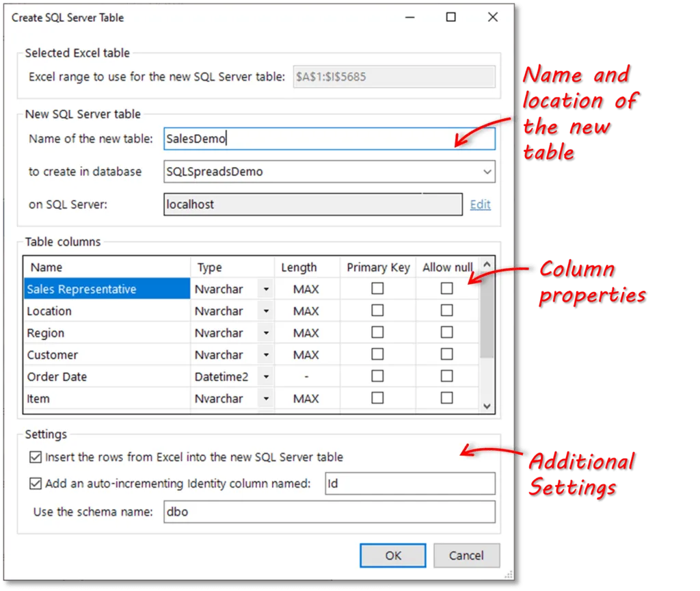Expand the Type dropdown for Customer column
The width and height of the screenshot is (700, 591).
click(x=266, y=355)
